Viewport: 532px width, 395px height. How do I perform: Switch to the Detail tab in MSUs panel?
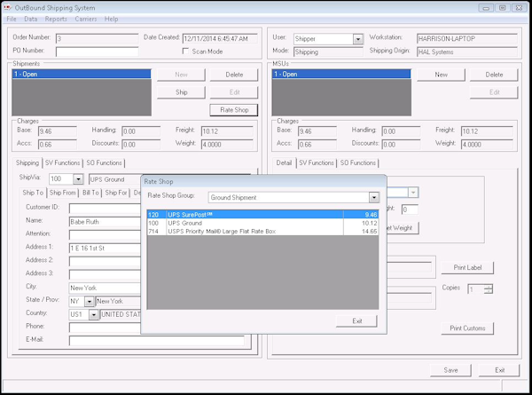(284, 163)
